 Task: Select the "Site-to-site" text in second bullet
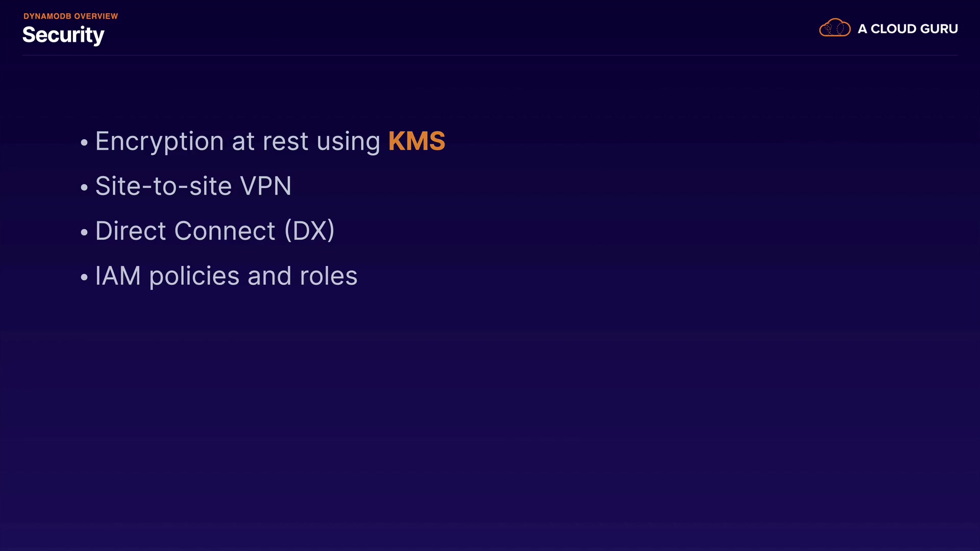(x=163, y=186)
